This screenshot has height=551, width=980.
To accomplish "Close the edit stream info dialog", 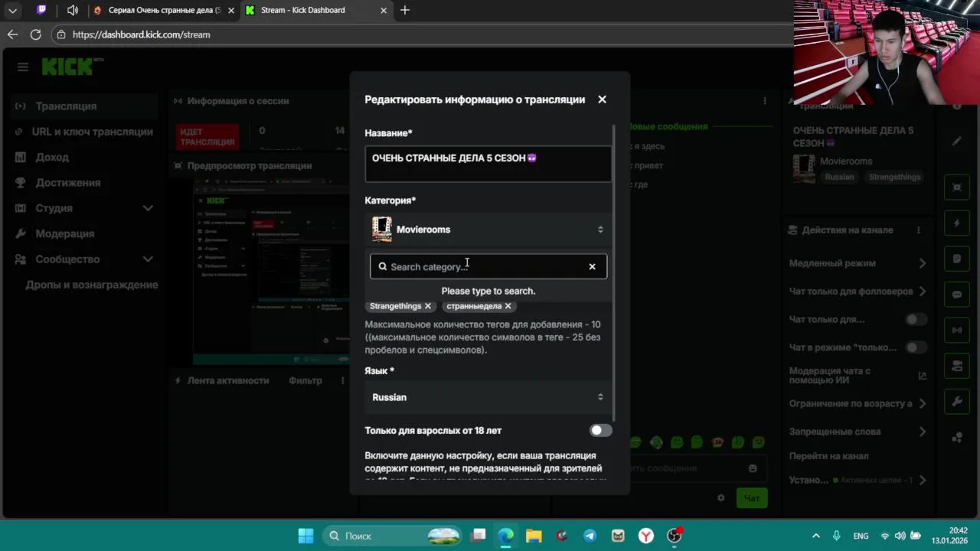I will coord(602,99).
